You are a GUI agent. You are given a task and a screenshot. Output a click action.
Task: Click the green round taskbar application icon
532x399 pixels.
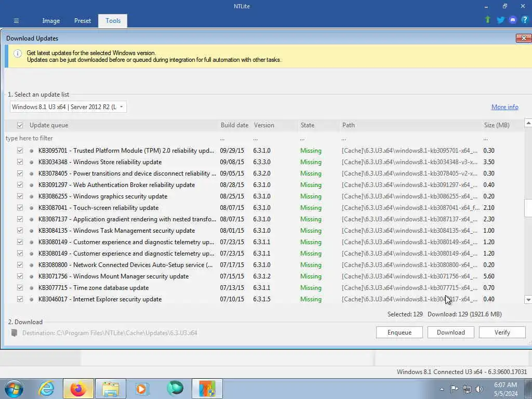coord(175,388)
